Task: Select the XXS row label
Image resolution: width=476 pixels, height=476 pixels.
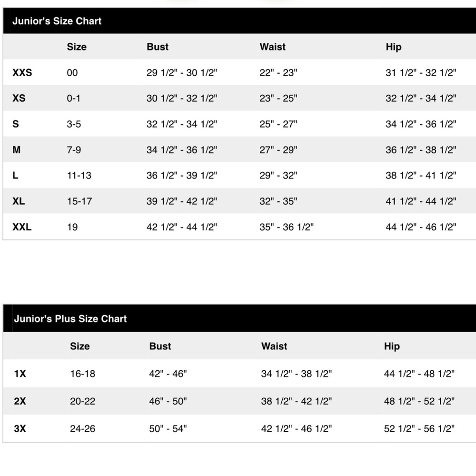Action: 22,72
